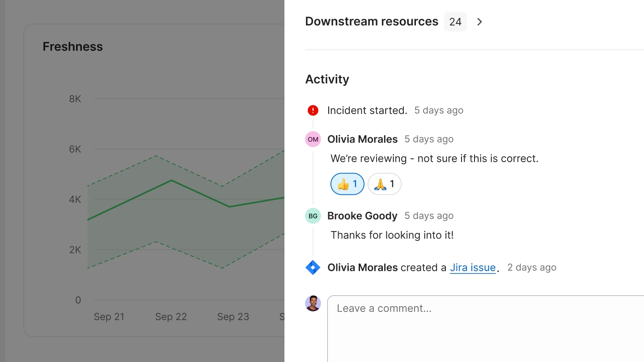Click Brooke Goody's BG avatar

313,216
